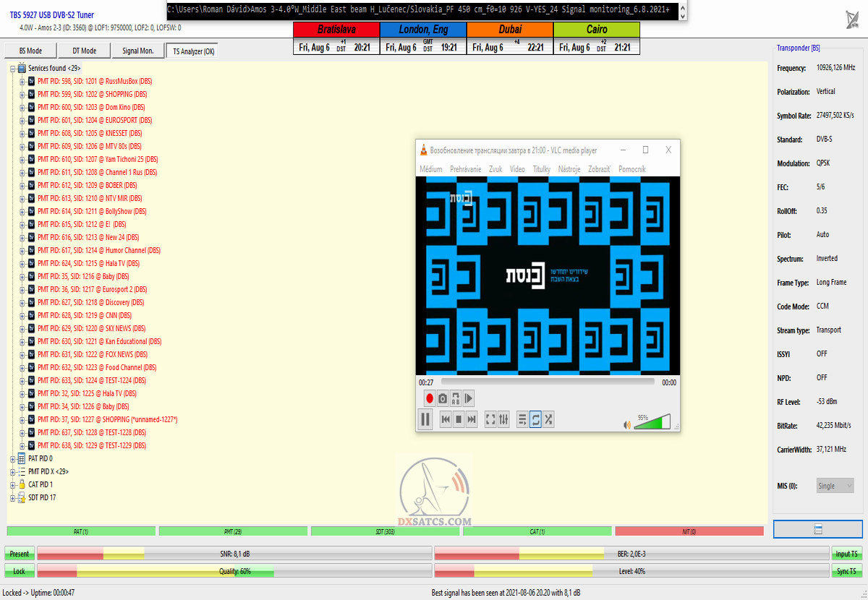Image resolution: width=868 pixels, height=600 pixels.
Task: Expand the PAT PID 0 tree node
Action: click(12, 458)
